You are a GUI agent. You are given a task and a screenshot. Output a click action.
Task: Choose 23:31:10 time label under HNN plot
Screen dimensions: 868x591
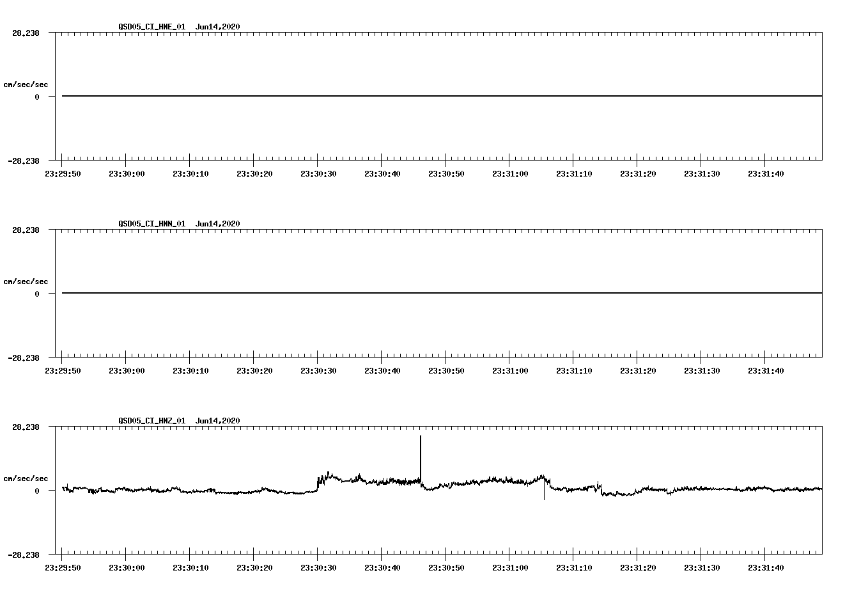574,371
